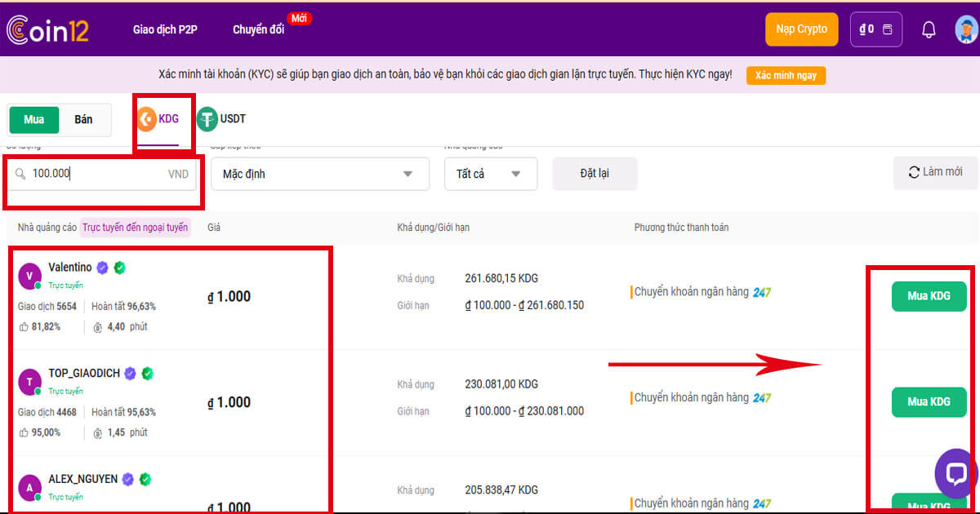Click the ALEX_NGUYEN avatar icon
The height and width of the screenshot is (514, 980).
pos(30,488)
